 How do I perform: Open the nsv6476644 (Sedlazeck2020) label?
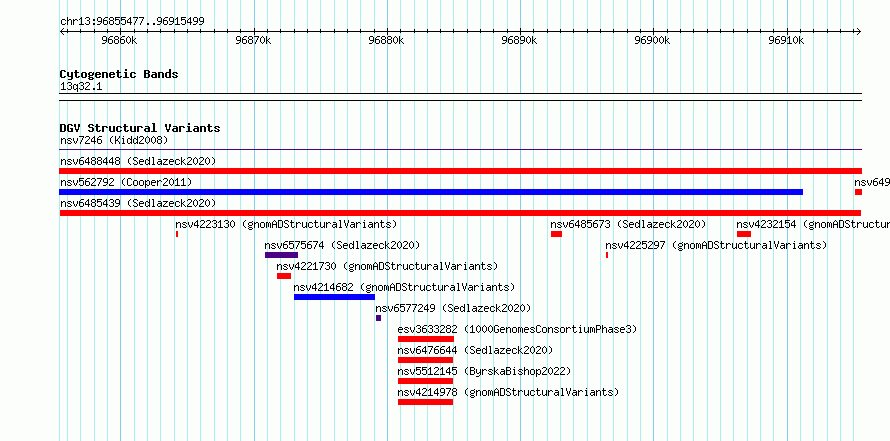coord(475,350)
